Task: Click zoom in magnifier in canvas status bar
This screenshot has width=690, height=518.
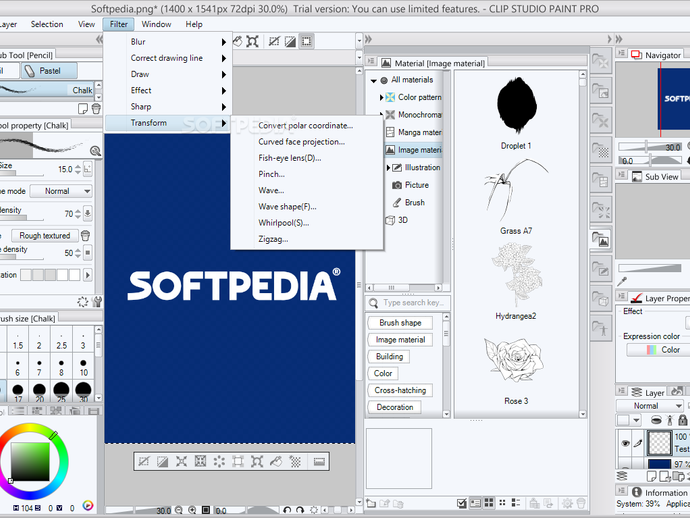Action: (x=192, y=510)
